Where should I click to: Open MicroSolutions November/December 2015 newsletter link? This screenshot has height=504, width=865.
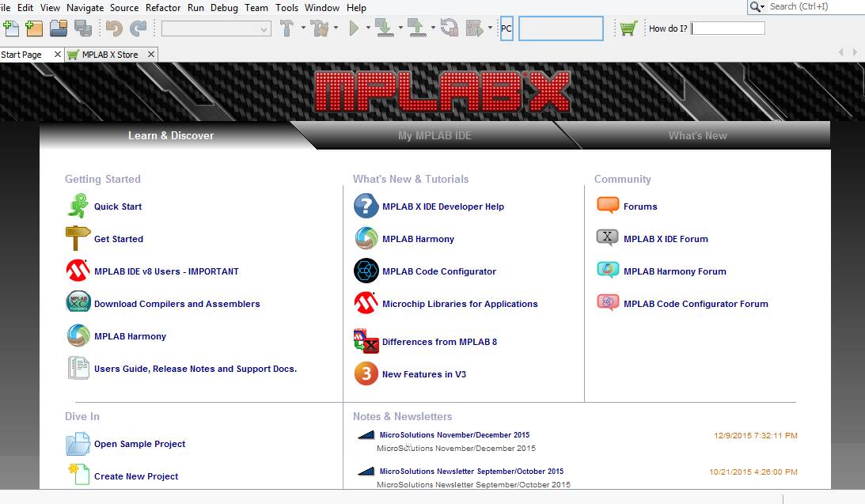pos(454,435)
